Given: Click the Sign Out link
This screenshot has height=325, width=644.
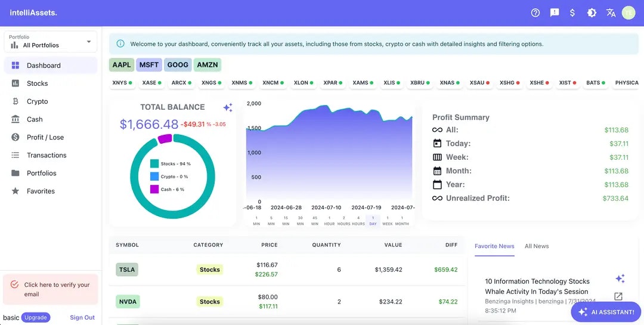Looking at the screenshot, I should pos(82,318).
